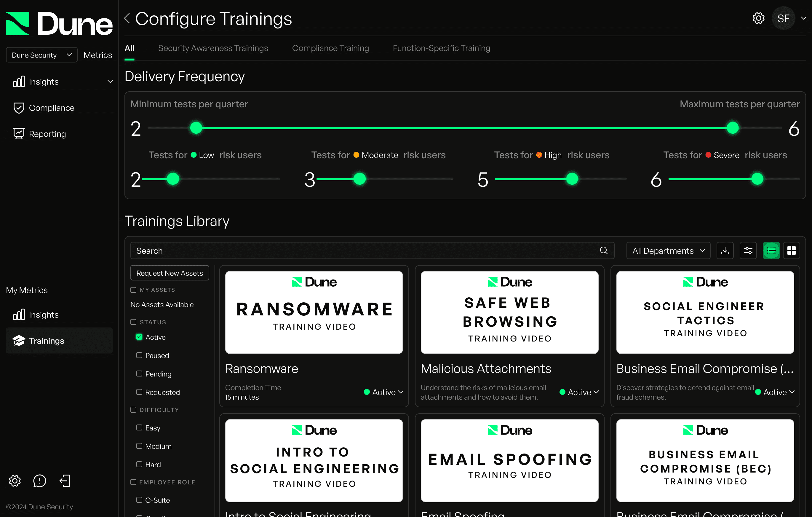Toggle the Status group checkbox
The width and height of the screenshot is (812, 517).
(134, 322)
